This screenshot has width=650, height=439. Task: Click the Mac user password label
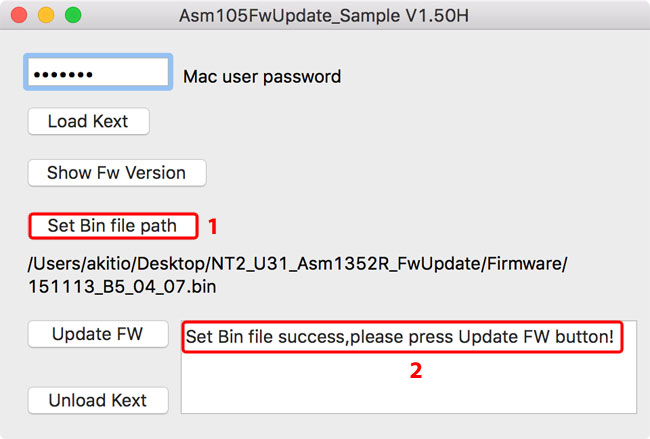coord(262,76)
